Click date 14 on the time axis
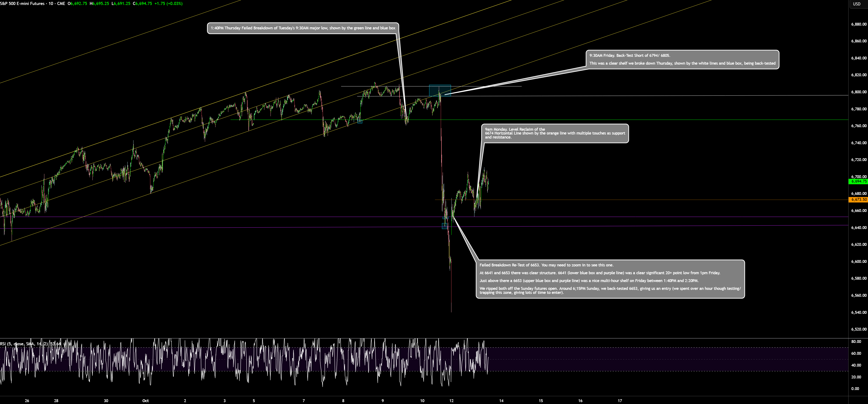 (x=501, y=401)
